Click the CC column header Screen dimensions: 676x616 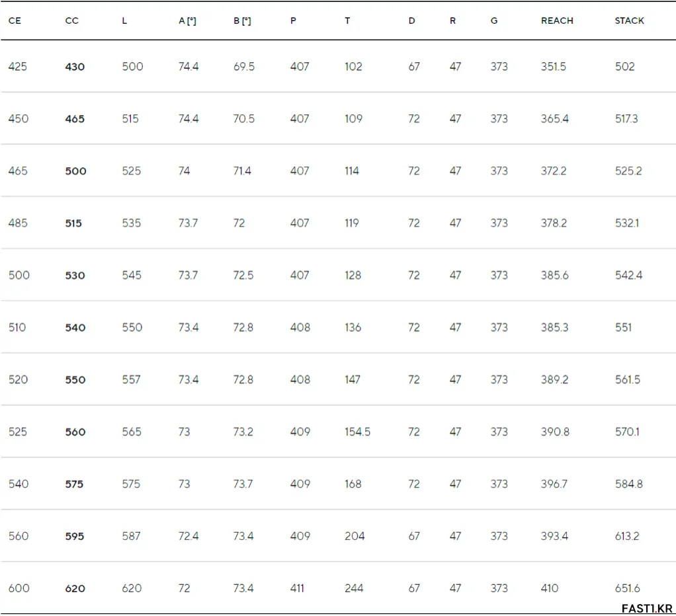click(x=71, y=20)
